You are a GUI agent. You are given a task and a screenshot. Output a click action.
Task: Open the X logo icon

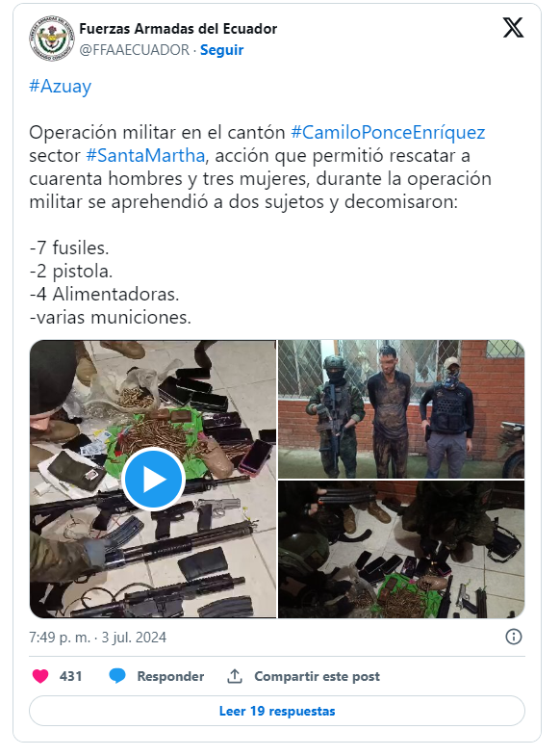[x=513, y=28]
